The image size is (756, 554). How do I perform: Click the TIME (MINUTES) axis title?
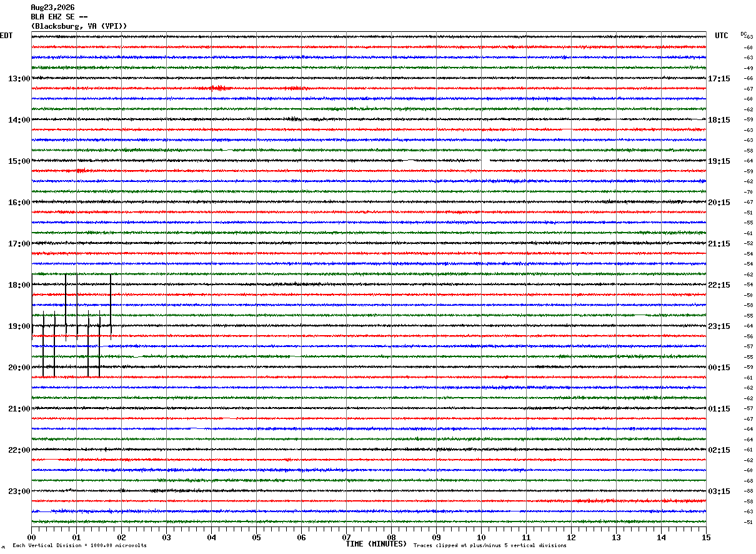pyautogui.click(x=376, y=544)
